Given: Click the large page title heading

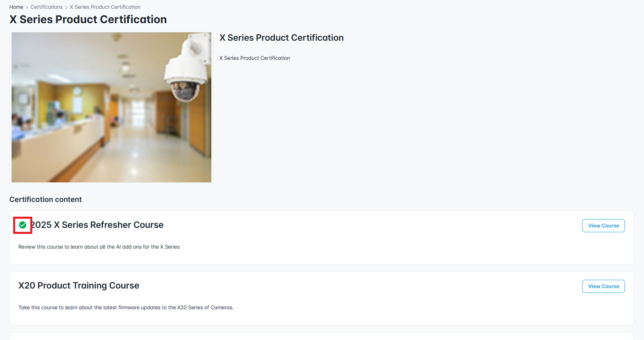Looking at the screenshot, I should coord(88,20).
